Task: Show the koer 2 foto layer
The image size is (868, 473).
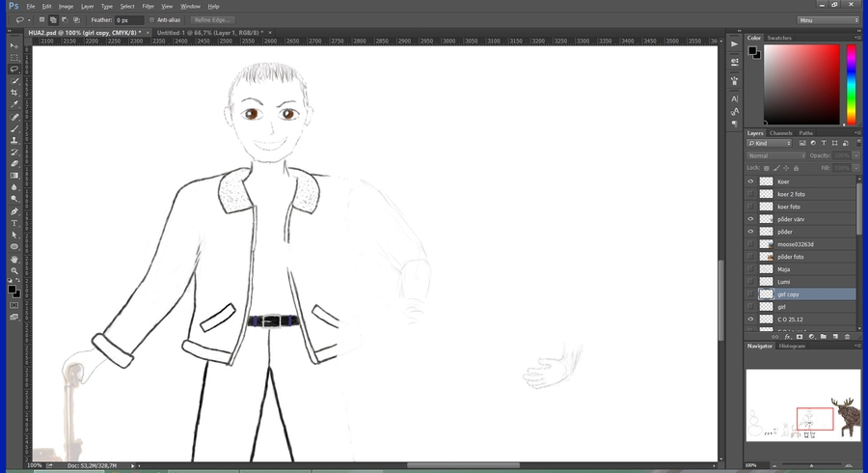Action: point(750,194)
